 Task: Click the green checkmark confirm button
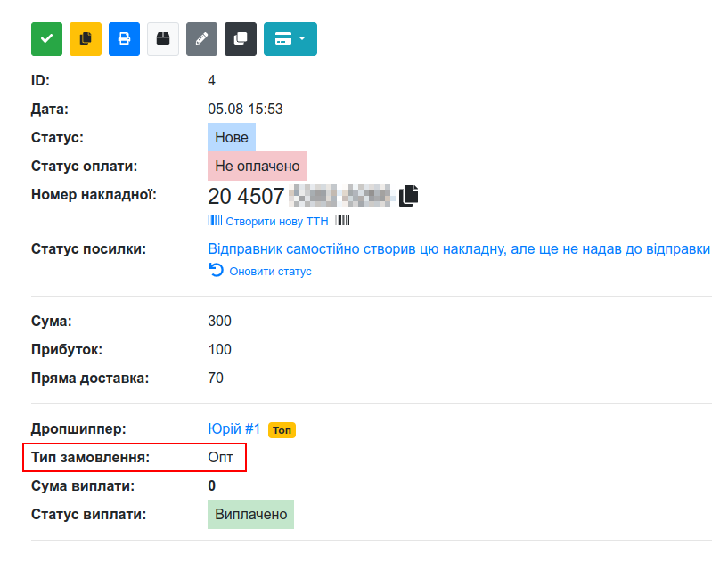pos(46,39)
